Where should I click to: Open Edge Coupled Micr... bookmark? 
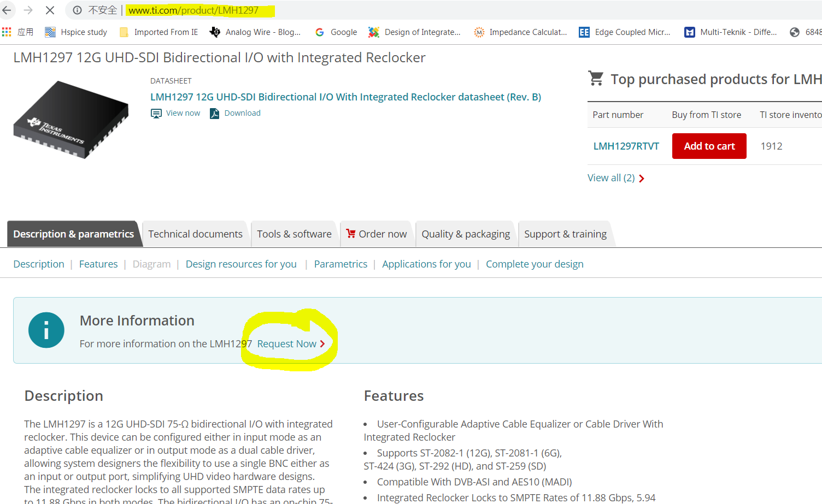pos(625,32)
